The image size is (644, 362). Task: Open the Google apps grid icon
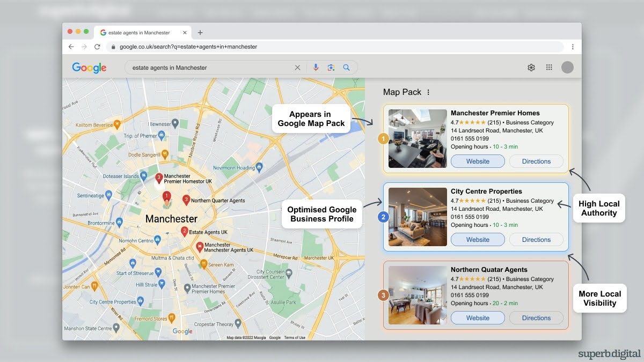pyautogui.click(x=549, y=68)
